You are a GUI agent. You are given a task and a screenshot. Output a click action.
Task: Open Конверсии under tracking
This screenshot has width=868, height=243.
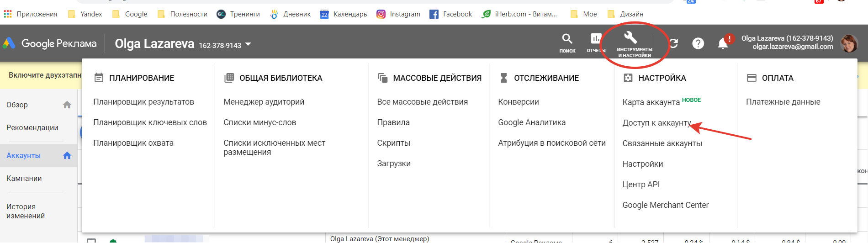(518, 102)
